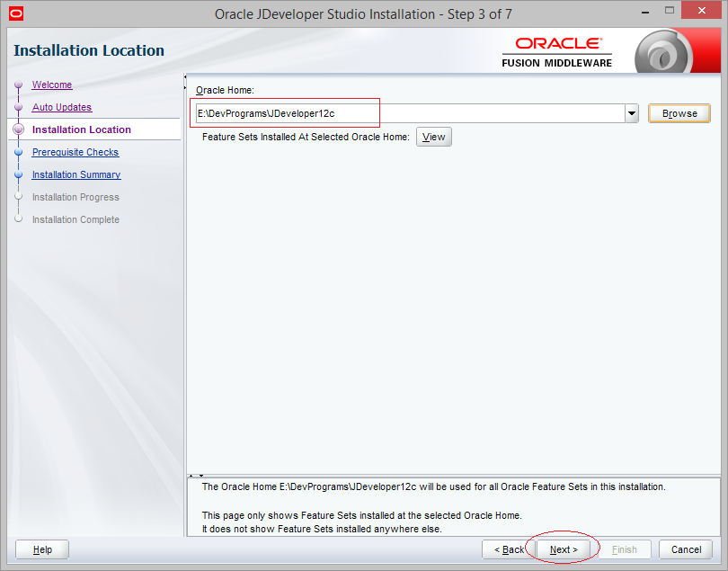Click the Welcome step bullet icon

click(x=19, y=85)
